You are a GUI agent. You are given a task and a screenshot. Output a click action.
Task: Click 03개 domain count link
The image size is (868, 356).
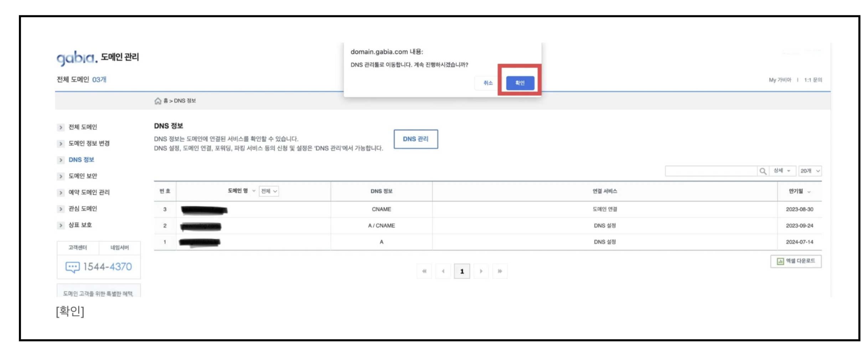coord(99,80)
